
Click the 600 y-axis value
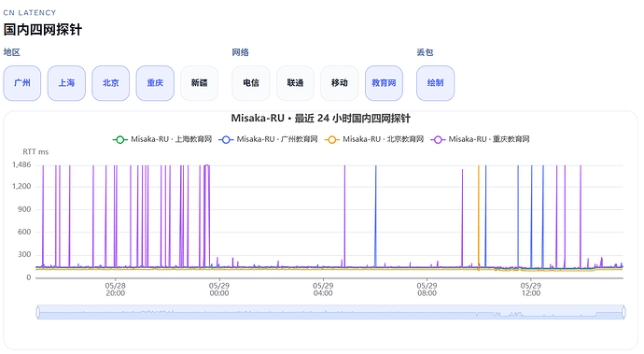24,232
